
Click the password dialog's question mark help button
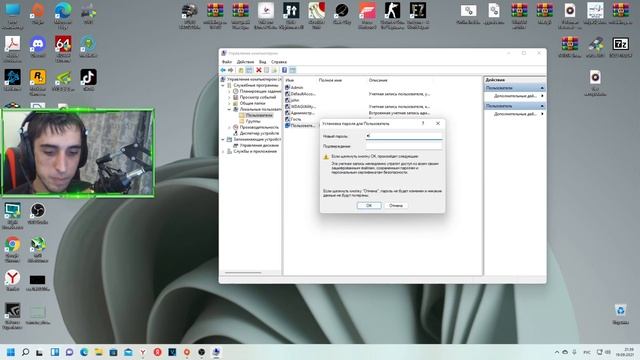(423, 123)
